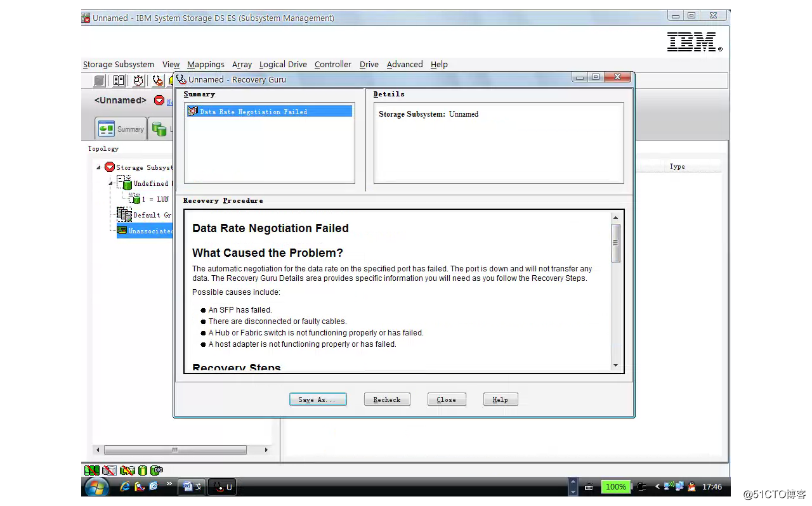
Task: Collapse the Storage Subsystem tree node
Action: (99, 167)
